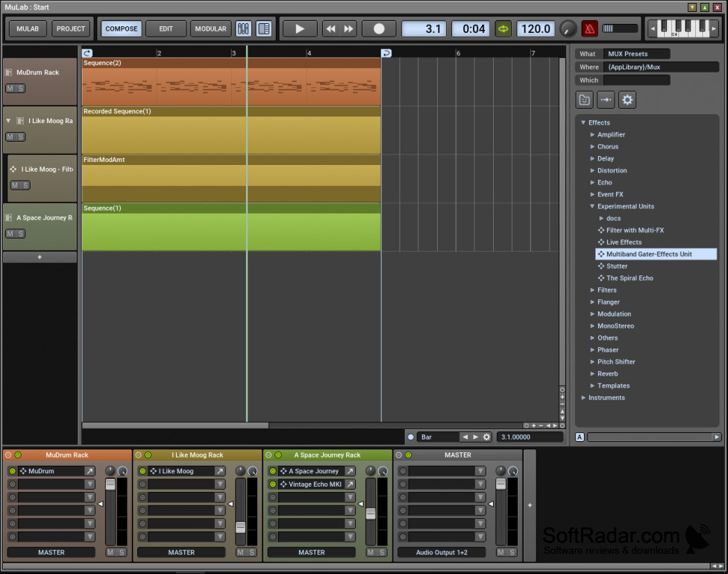Switch to the COMPOSE view
This screenshot has height=574, width=728.
pyautogui.click(x=121, y=29)
